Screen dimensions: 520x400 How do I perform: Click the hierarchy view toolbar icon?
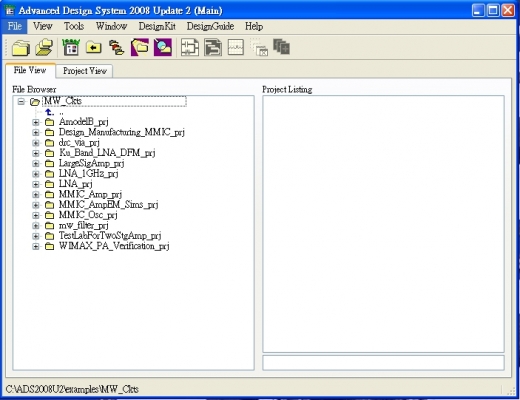pyautogui.click(x=117, y=47)
